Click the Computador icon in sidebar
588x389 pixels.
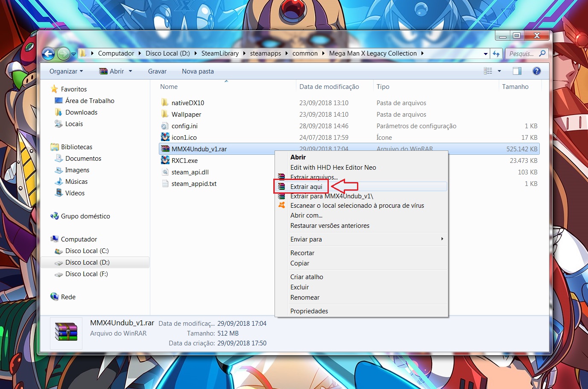coord(54,239)
